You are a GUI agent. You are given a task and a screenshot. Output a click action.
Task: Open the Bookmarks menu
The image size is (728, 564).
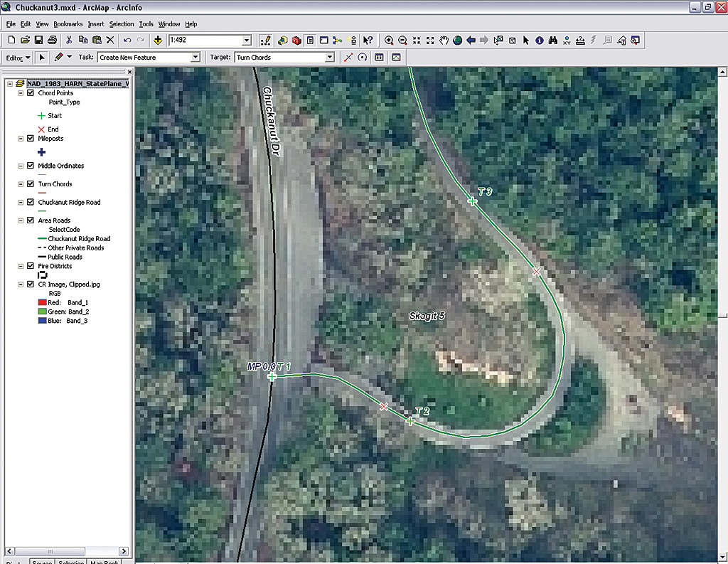point(68,24)
